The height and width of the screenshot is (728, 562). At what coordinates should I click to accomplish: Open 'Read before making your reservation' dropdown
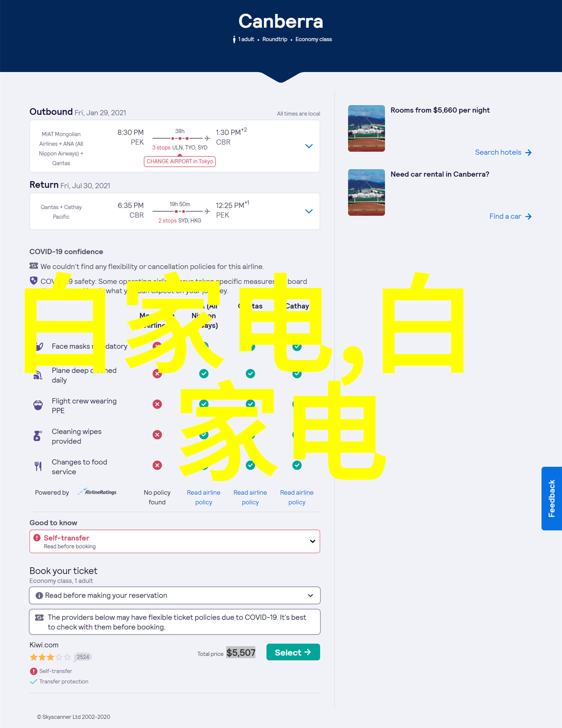pyautogui.click(x=174, y=595)
